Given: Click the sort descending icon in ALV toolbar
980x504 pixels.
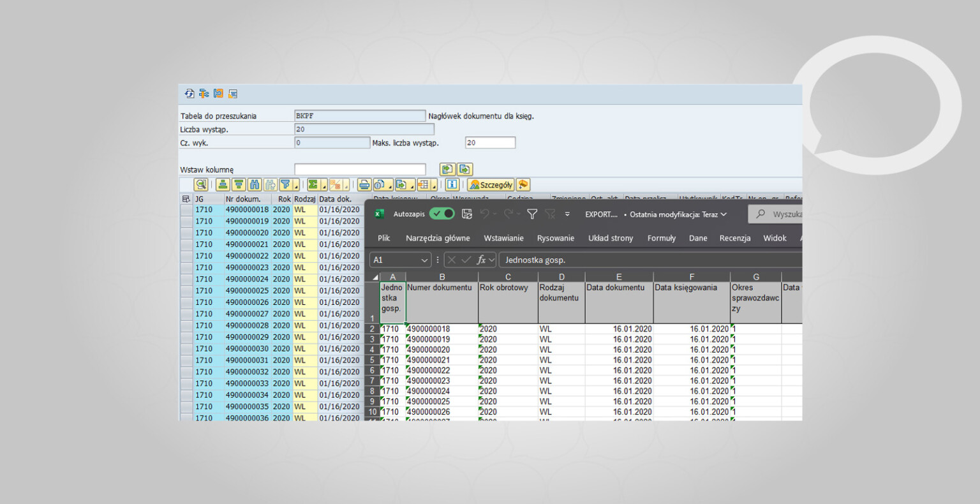Looking at the screenshot, I should pyautogui.click(x=239, y=184).
